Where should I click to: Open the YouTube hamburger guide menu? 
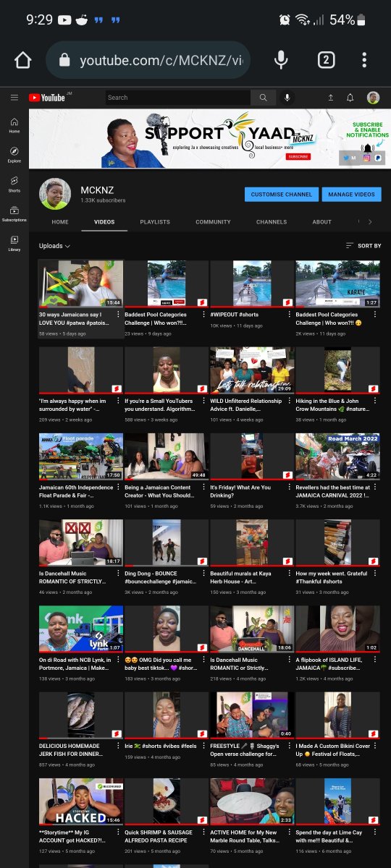click(14, 98)
